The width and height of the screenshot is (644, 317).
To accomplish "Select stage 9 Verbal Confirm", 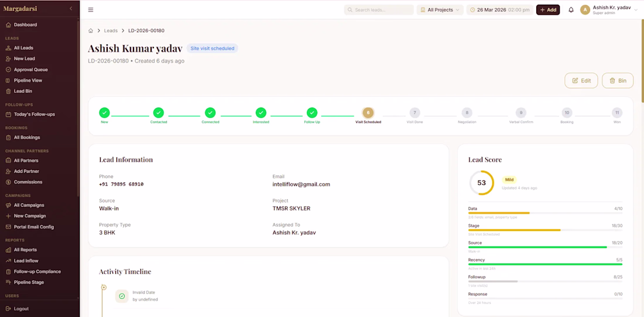I will 521,112.
